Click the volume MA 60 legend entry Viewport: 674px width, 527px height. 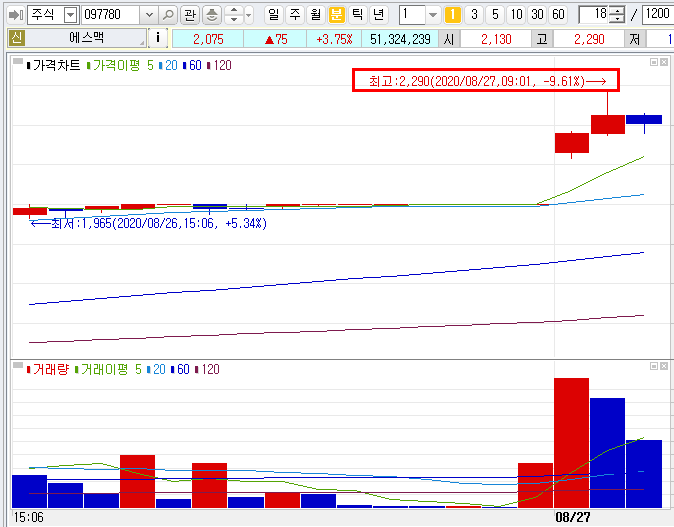180,369
